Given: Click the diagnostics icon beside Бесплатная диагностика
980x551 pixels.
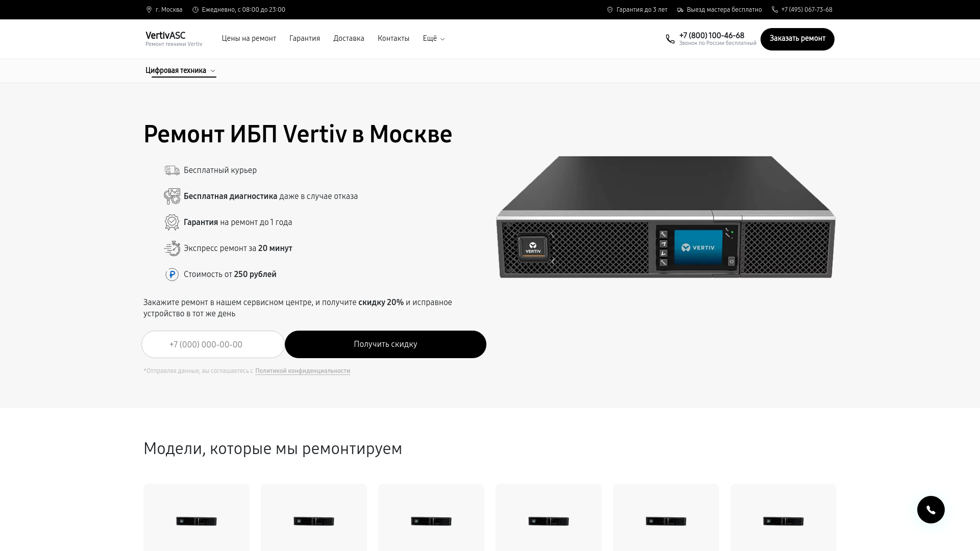Looking at the screenshot, I should [172, 196].
